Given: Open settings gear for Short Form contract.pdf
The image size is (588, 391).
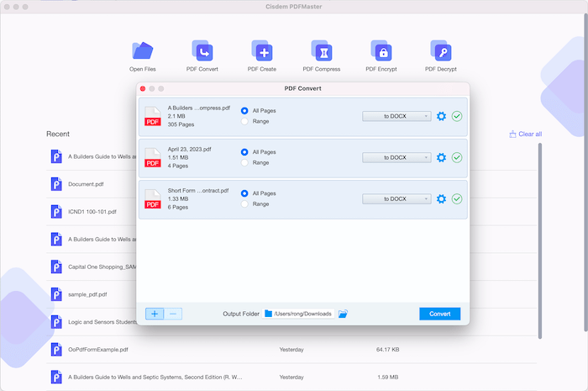Looking at the screenshot, I should (441, 199).
